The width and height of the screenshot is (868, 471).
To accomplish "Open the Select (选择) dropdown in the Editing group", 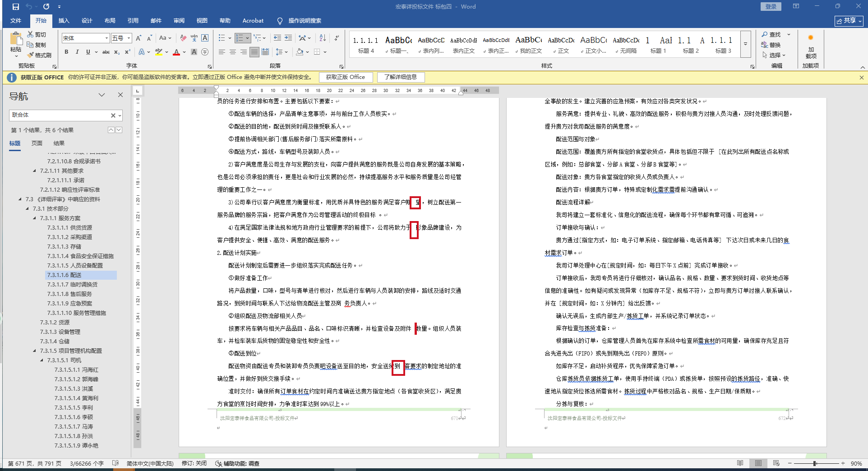I will coord(774,55).
